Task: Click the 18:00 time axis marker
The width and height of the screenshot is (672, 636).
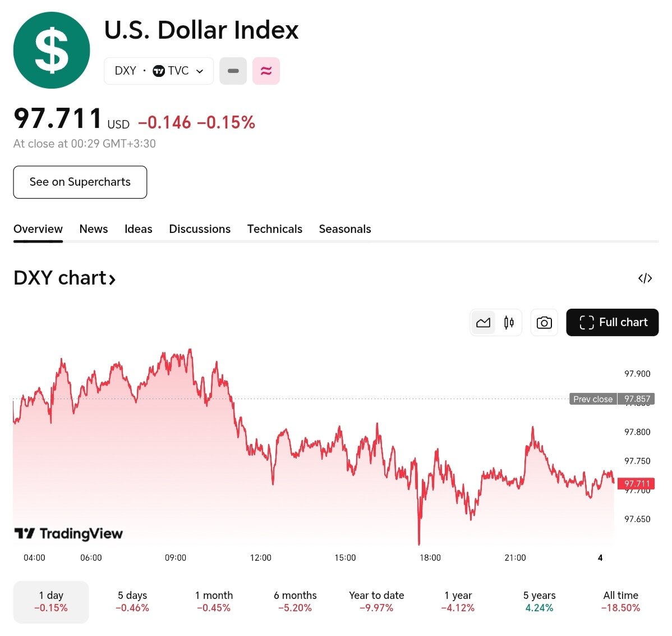Action: [430, 557]
